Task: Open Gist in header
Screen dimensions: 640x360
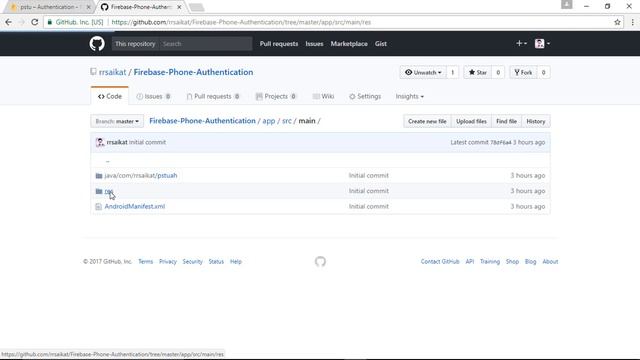Action: [380, 44]
